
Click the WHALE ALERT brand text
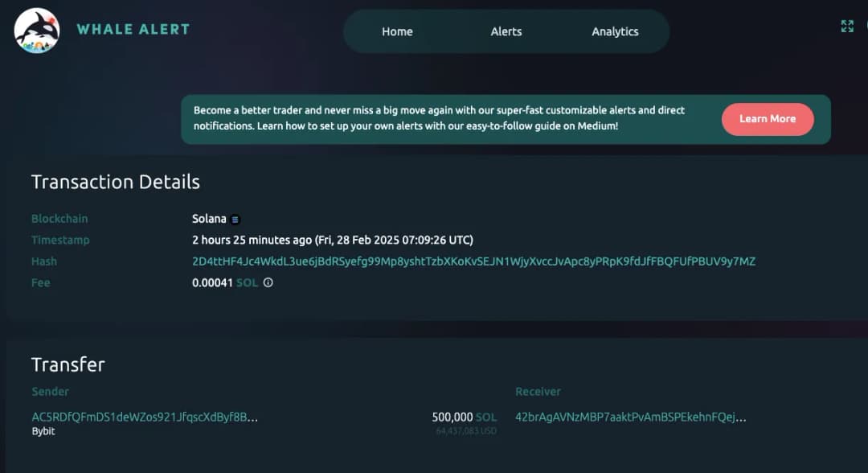click(x=133, y=30)
